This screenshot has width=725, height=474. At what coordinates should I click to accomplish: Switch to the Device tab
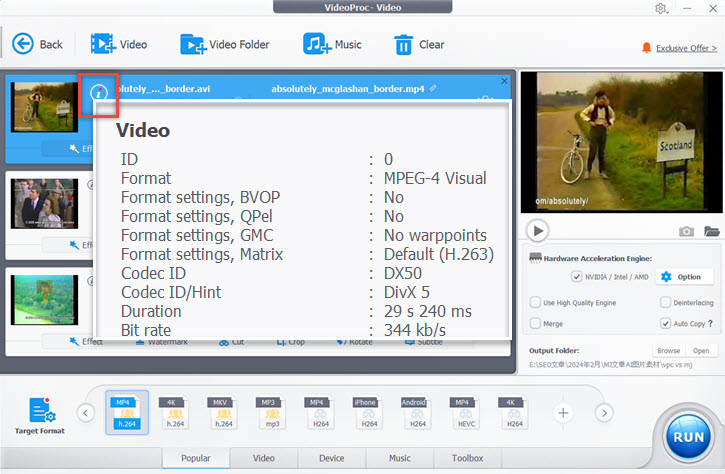pos(332,458)
